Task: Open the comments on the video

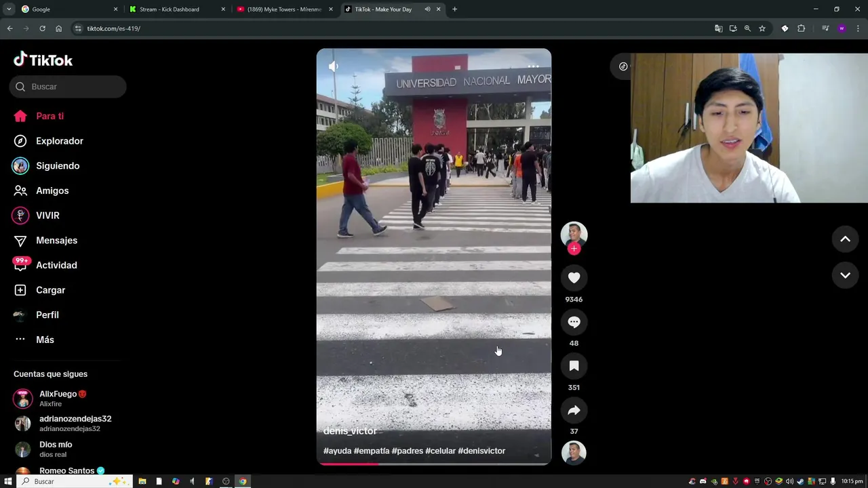Action: pos(574,322)
